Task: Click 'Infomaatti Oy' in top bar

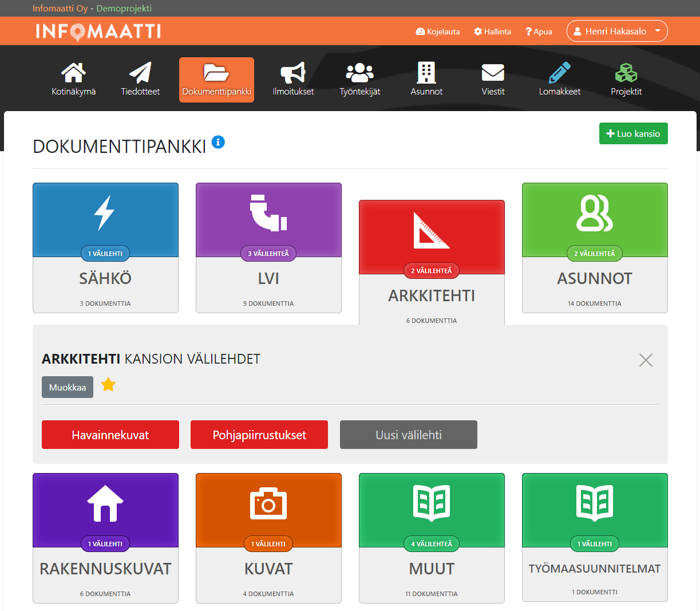Action: click(60, 8)
